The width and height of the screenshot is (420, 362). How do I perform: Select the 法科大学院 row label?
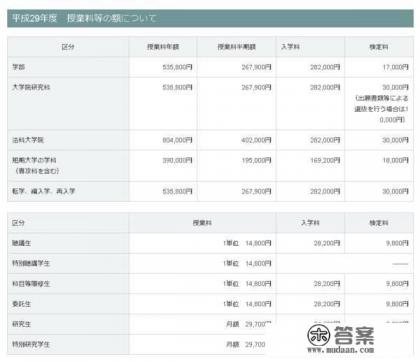pyautogui.click(x=28, y=140)
